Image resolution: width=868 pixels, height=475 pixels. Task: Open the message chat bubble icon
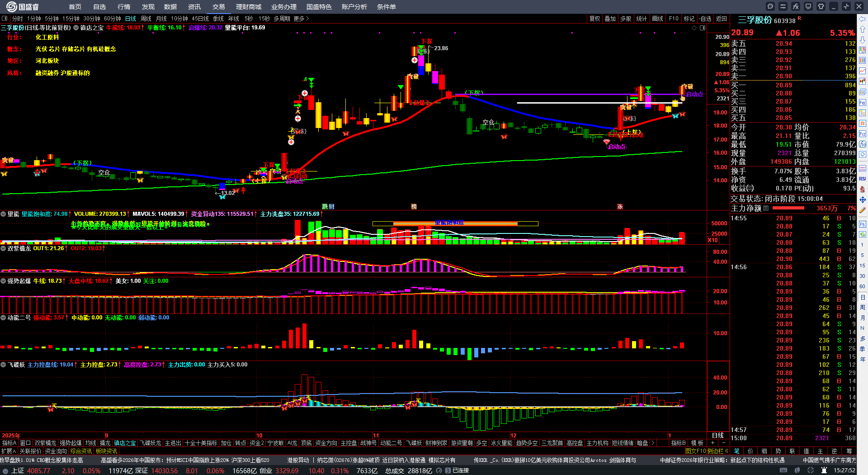[770, 6]
